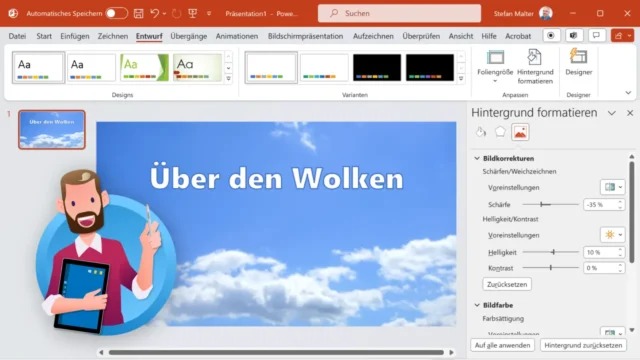Select the last black variant
The image size is (640, 360).
(430, 67)
